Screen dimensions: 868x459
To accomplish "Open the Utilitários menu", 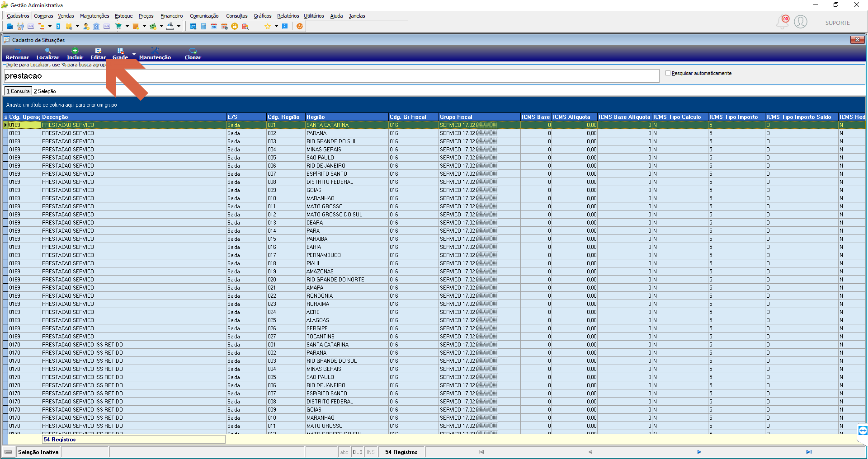I will pyautogui.click(x=314, y=16).
